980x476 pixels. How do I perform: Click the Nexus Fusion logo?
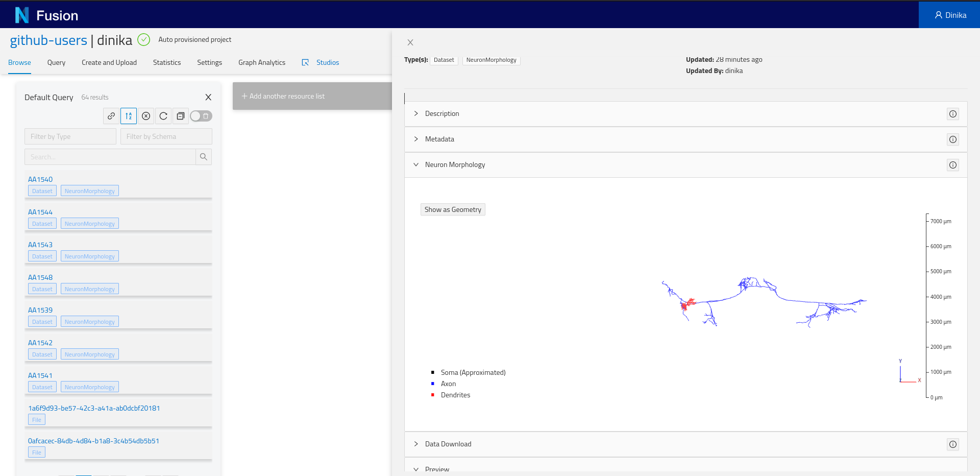coord(46,15)
